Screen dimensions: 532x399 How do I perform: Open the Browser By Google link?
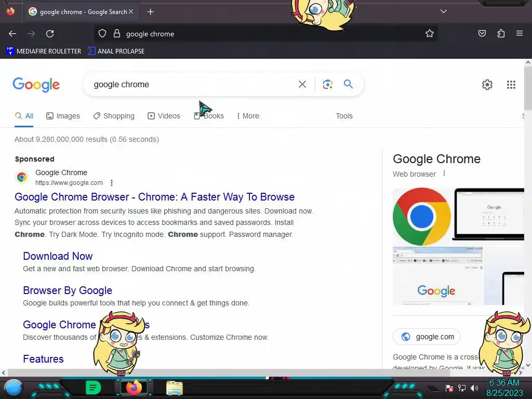coord(68,290)
